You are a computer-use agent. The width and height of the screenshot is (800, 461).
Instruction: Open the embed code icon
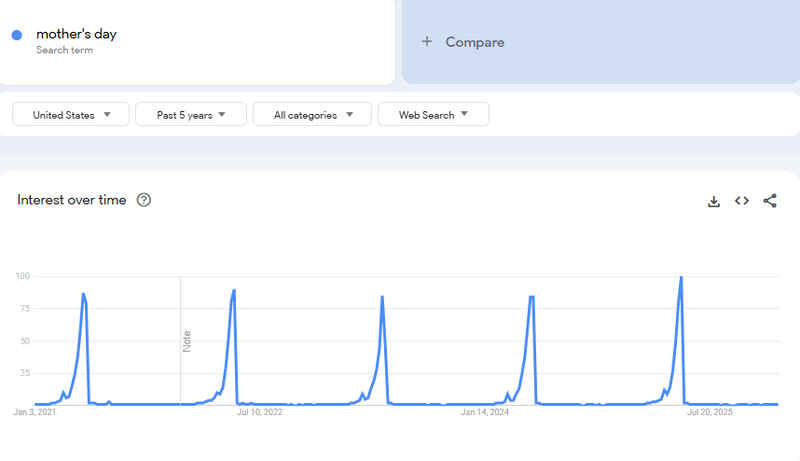pyautogui.click(x=742, y=201)
